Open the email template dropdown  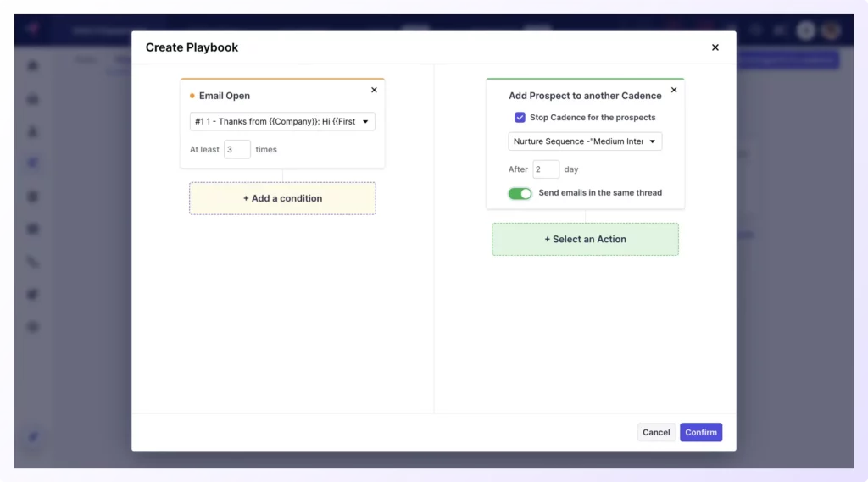click(x=282, y=121)
